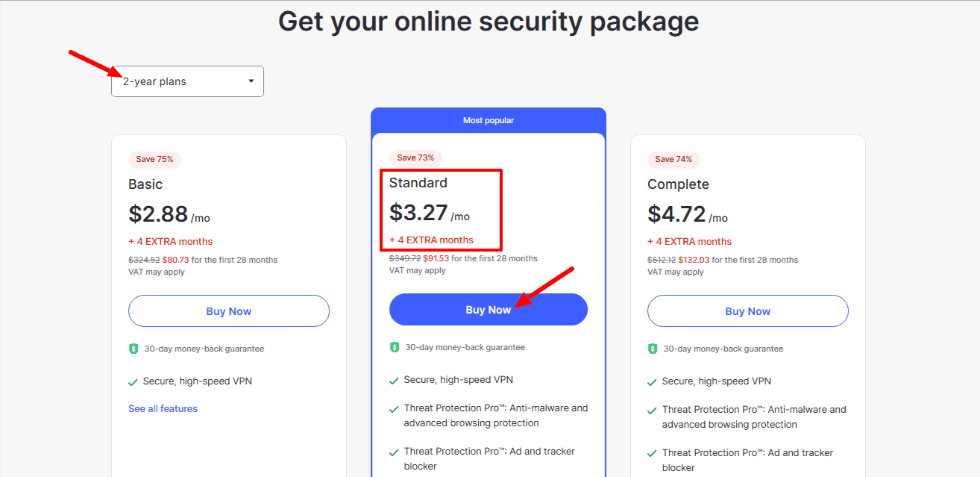This screenshot has height=477, width=980.
Task: Click the Complete plan title
Action: [678, 184]
